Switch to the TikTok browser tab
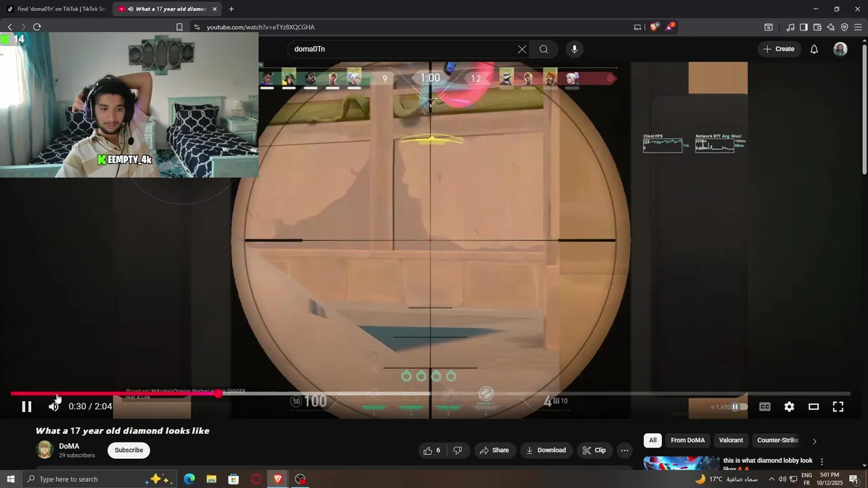 pyautogui.click(x=56, y=9)
